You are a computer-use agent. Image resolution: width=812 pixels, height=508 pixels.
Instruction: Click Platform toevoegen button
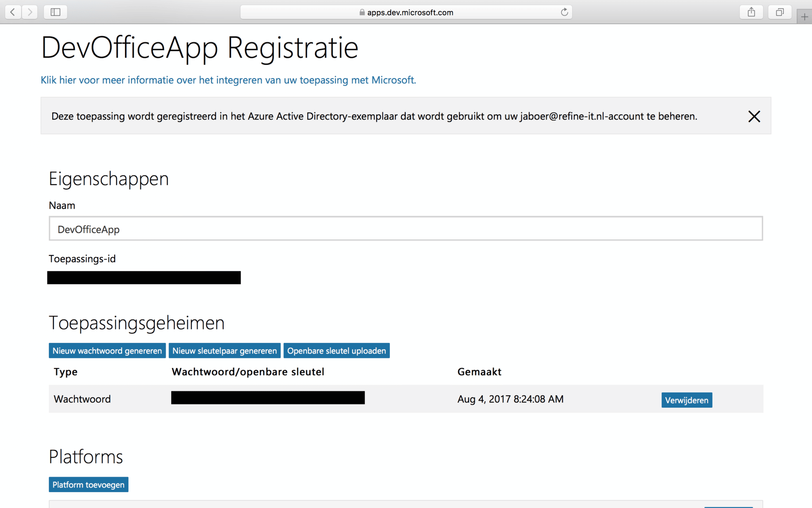tap(88, 485)
